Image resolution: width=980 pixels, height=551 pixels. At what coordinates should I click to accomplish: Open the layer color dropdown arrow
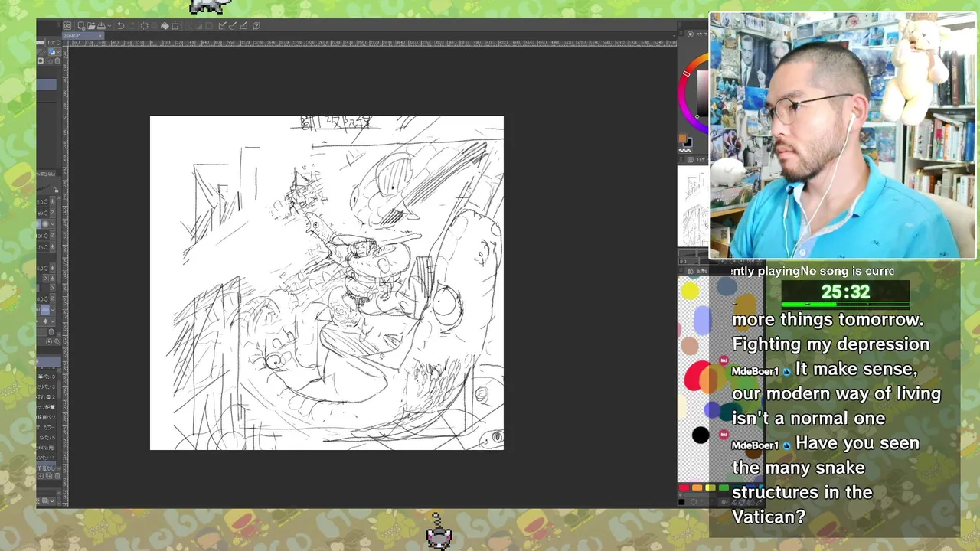tap(58, 52)
